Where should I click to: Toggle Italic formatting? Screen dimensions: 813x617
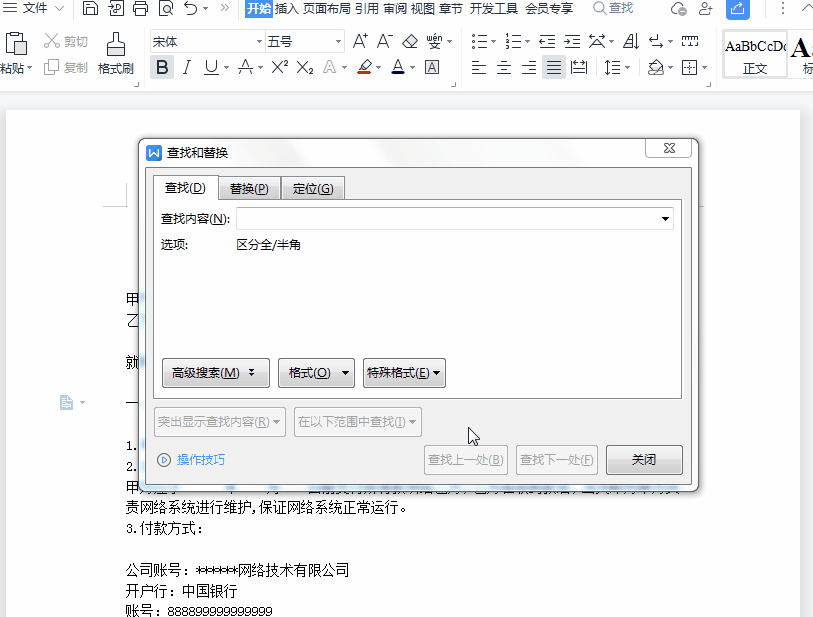coord(187,67)
